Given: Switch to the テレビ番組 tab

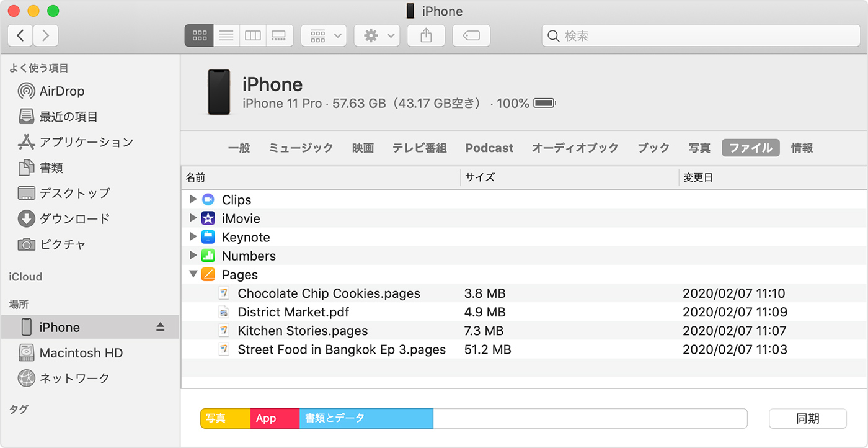Looking at the screenshot, I should [x=419, y=148].
